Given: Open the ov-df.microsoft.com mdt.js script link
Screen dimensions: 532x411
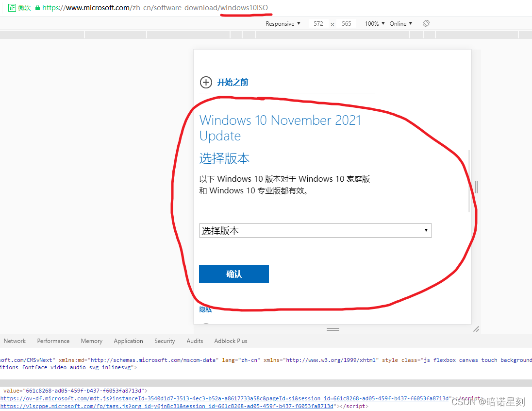Looking at the screenshot, I should point(224,398).
